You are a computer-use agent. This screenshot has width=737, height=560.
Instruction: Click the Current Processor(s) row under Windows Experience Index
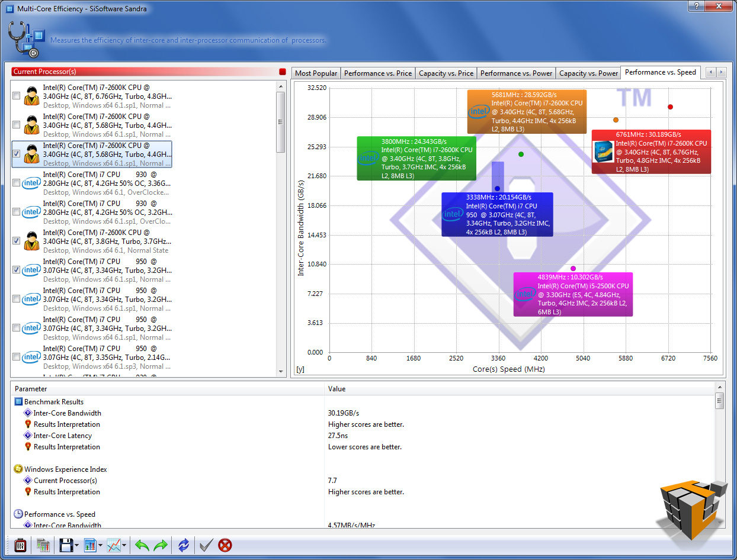(363, 481)
